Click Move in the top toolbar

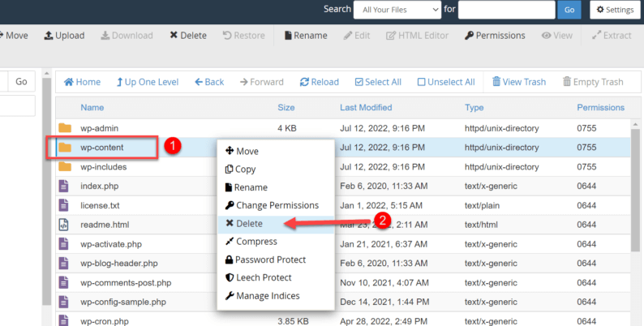pos(14,36)
